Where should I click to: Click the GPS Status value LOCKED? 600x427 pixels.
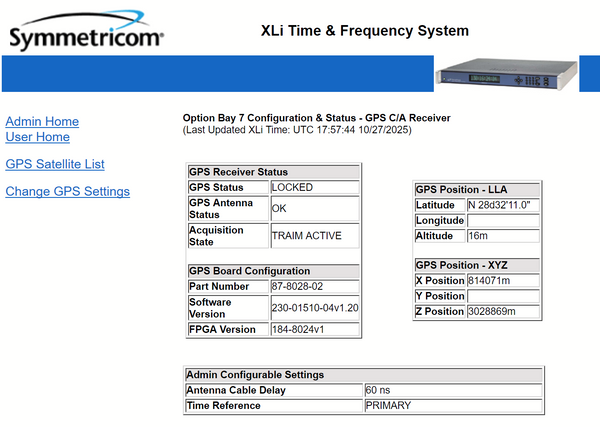pos(314,187)
